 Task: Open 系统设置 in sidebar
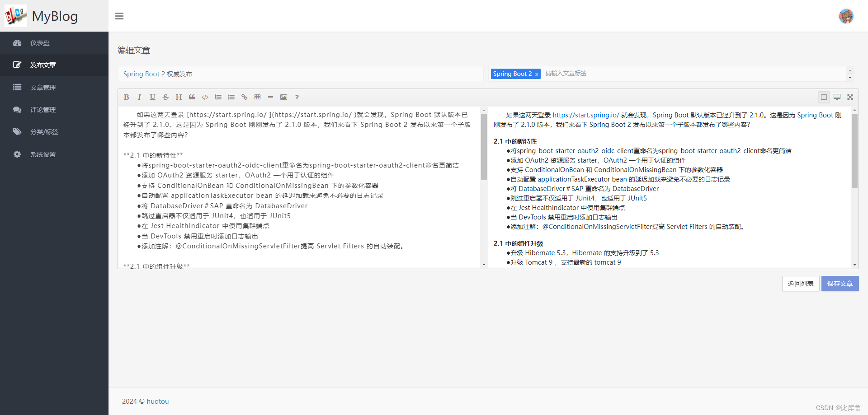coord(54,154)
